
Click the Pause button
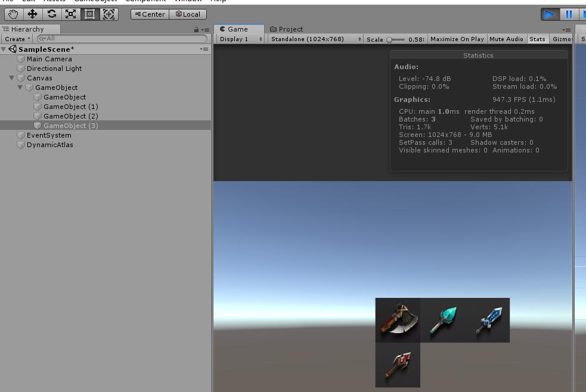(x=570, y=14)
